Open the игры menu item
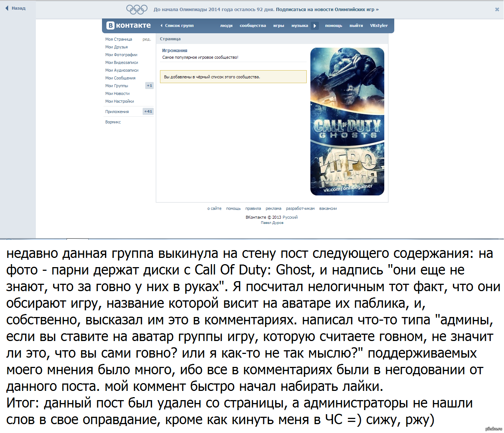 pos(279,25)
